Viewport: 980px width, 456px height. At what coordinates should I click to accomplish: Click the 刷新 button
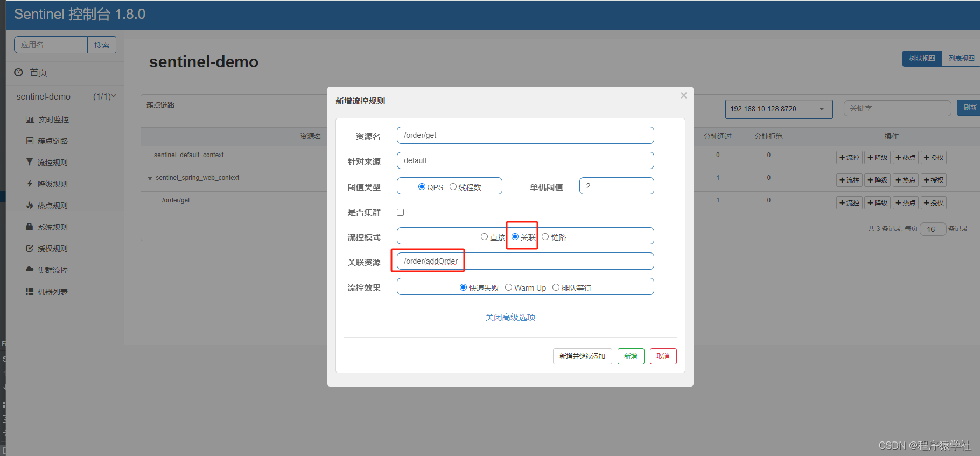tap(969, 108)
